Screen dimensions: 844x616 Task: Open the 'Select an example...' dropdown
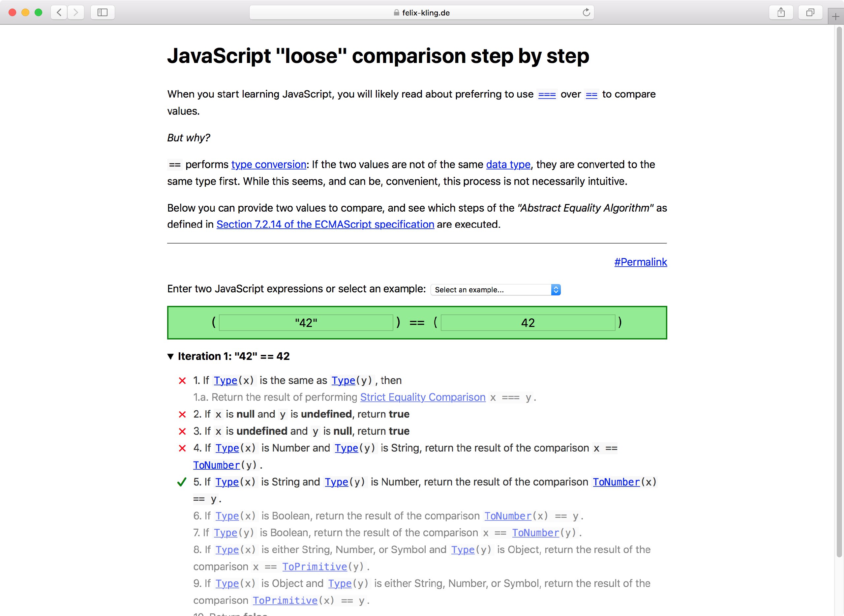click(495, 290)
